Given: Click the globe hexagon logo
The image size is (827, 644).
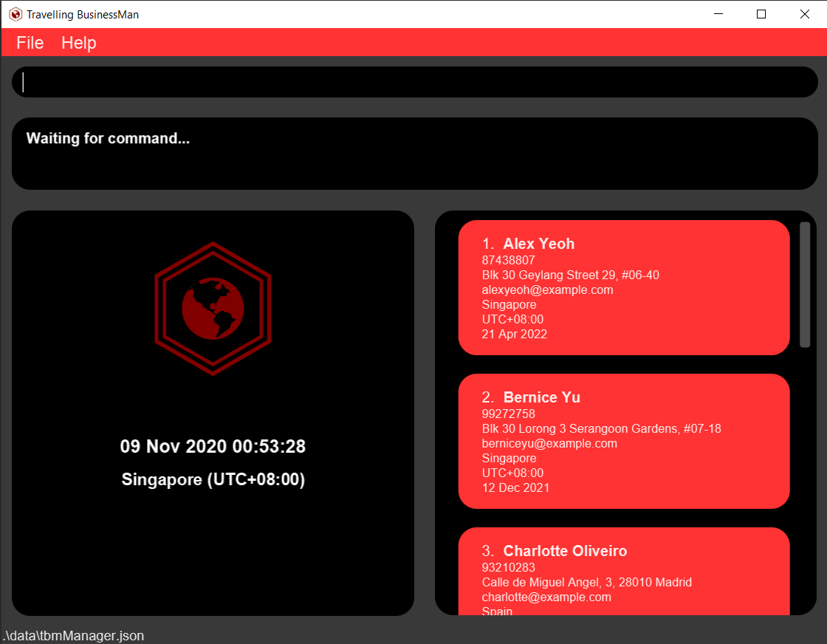Looking at the screenshot, I should coord(213,308).
